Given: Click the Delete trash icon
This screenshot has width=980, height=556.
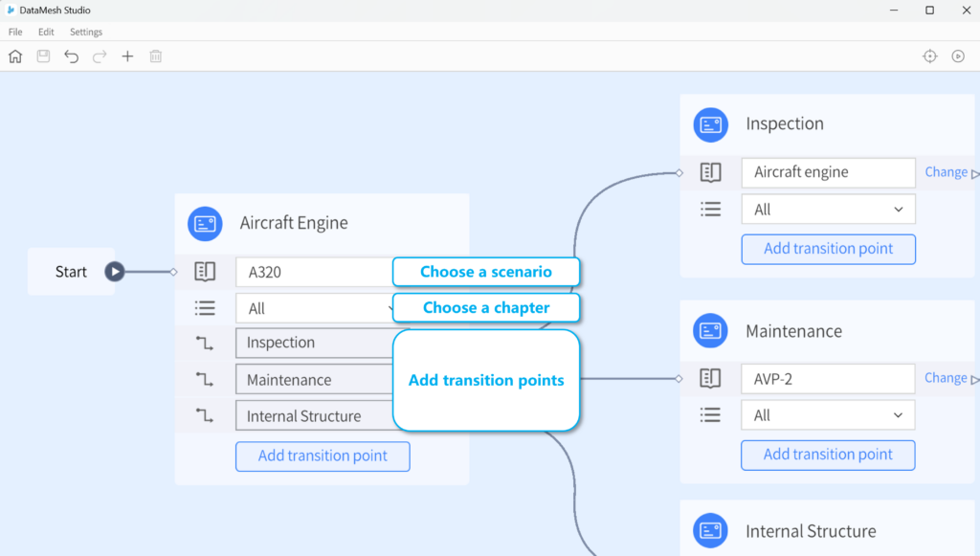Looking at the screenshot, I should (x=155, y=56).
